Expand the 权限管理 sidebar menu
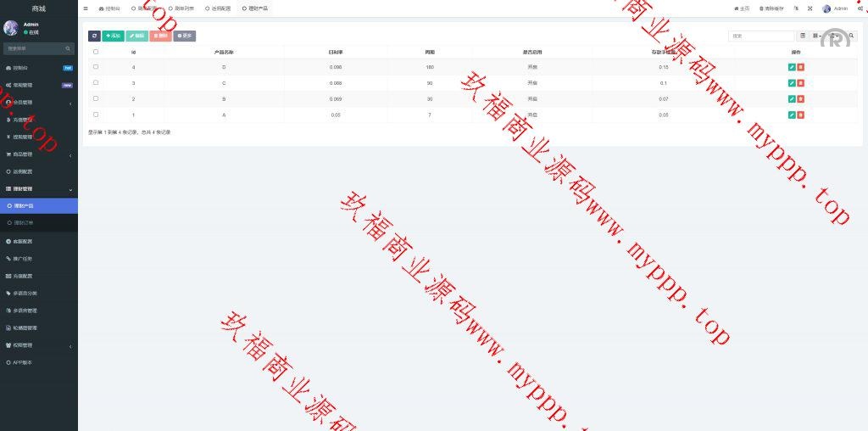868x431 pixels. (38, 345)
